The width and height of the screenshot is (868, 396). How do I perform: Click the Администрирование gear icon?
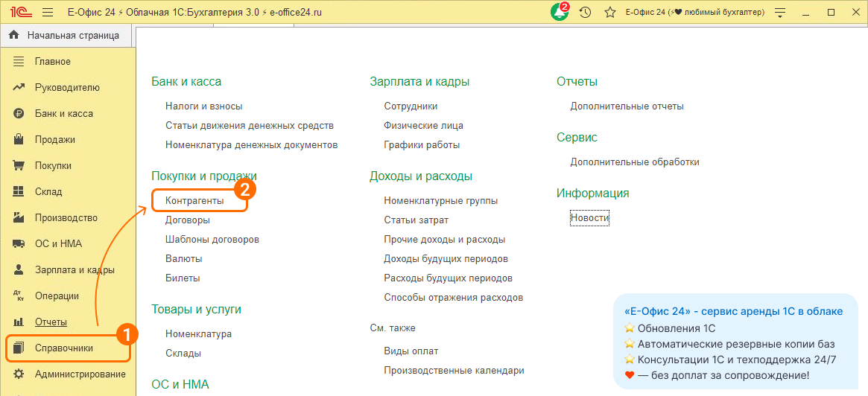click(x=19, y=374)
